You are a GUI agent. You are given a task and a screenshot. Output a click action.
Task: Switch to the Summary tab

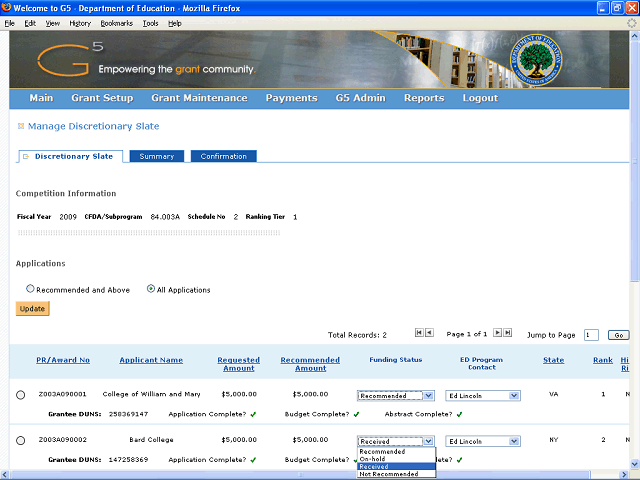[x=157, y=156]
